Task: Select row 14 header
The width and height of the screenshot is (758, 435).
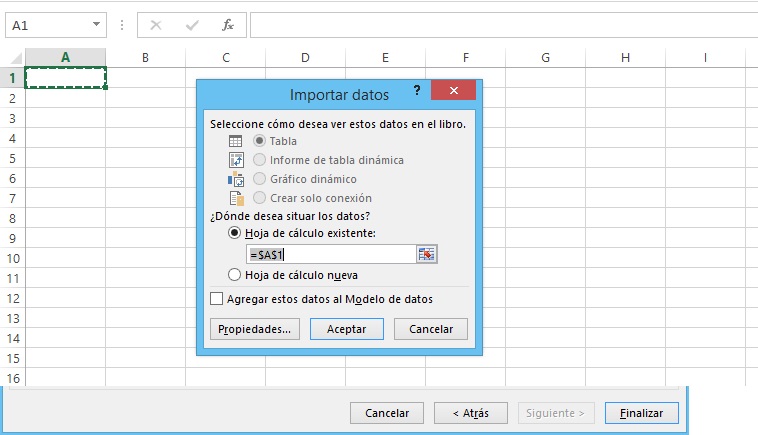Action: point(13,339)
